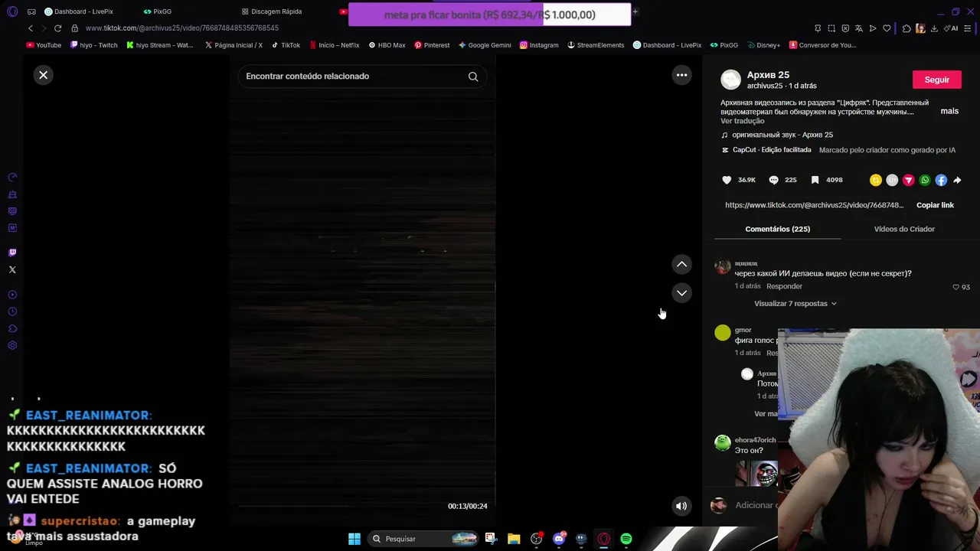Open the sidebar settings gear icon
This screenshot has width=980, height=551.
(12, 345)
